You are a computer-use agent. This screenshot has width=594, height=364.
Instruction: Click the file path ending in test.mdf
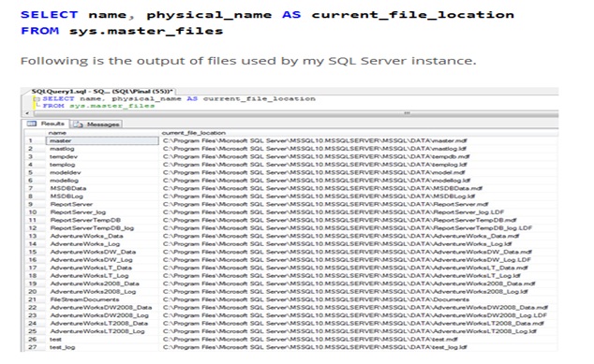click(310, 340)
